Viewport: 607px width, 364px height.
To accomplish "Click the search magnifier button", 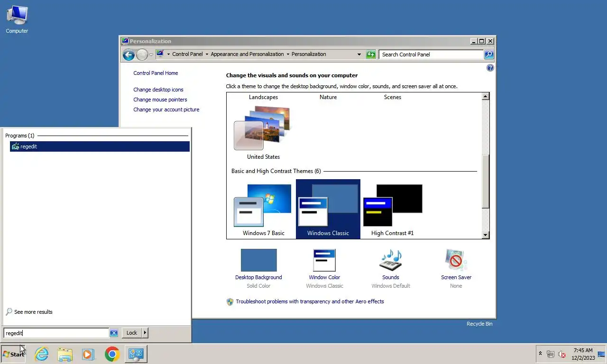I will tap(489, 55).
